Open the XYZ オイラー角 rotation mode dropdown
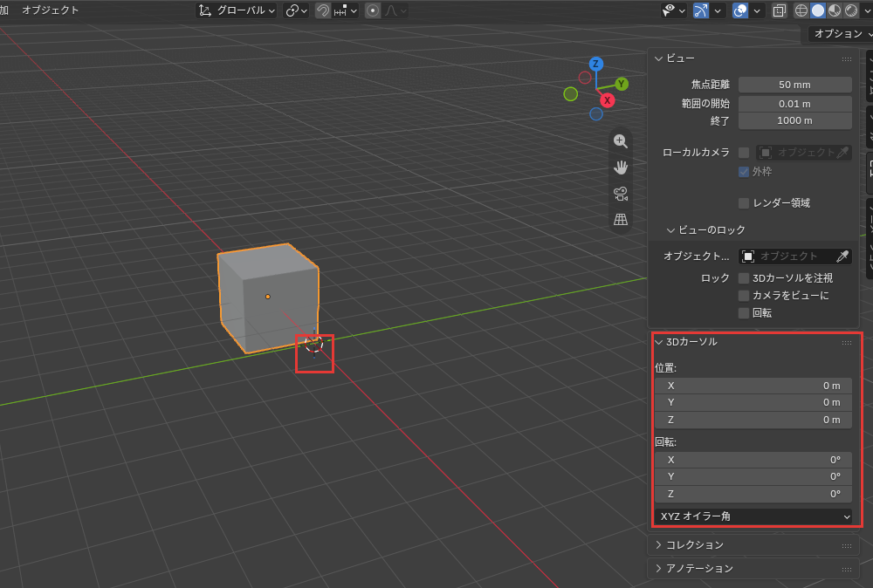Screen dimensions: 873x588 click(753, 516)
